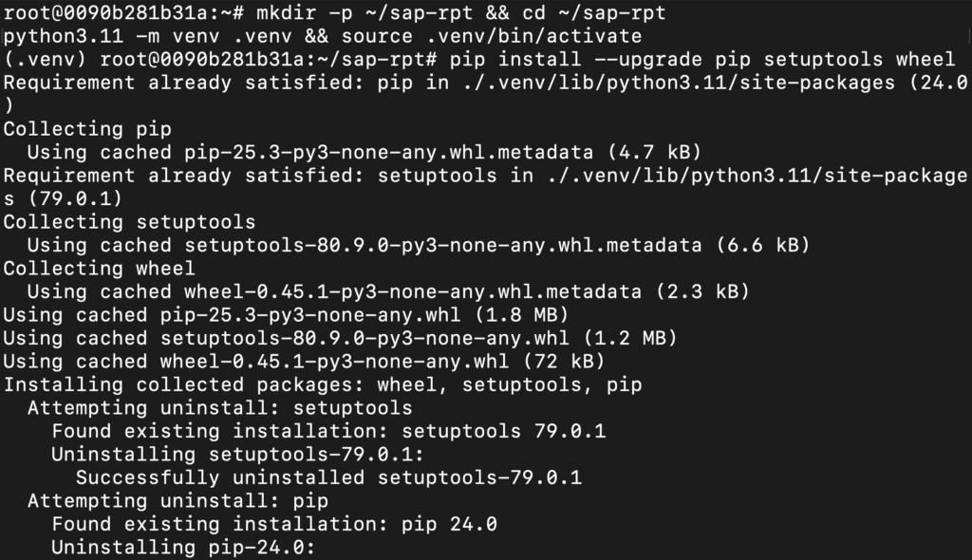This screenshot has width=972, height=560.
Task: Click the "Attempting uninstall: pip" line
Action: (x=178, y=501)
